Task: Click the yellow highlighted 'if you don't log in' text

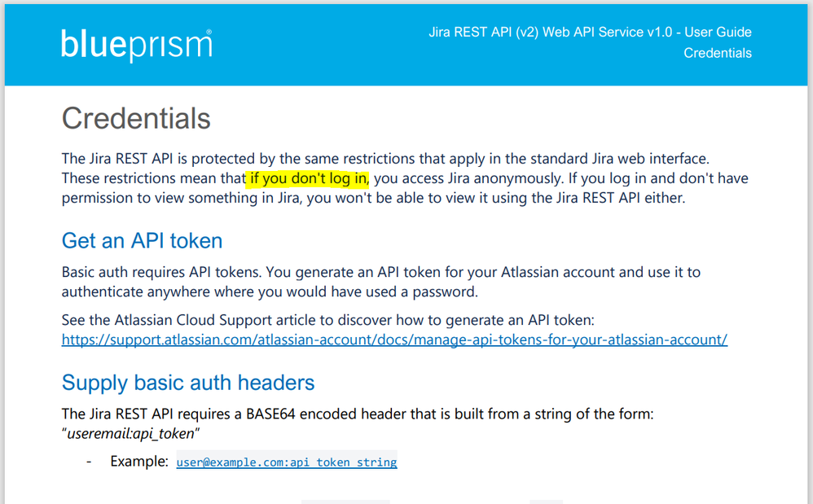Action: click(x=309, y=178)
